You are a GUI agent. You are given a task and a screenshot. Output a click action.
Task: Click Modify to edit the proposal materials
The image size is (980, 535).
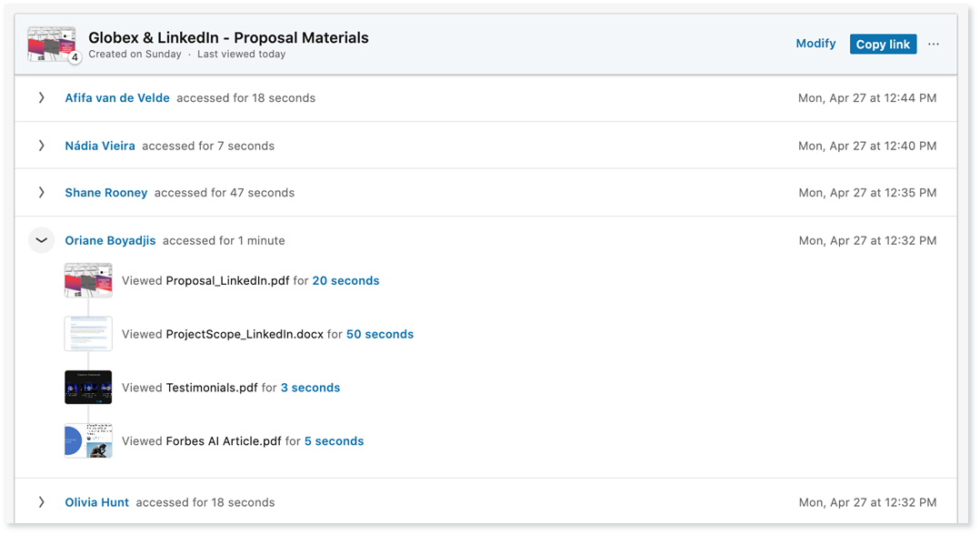(x=815, y=44)
